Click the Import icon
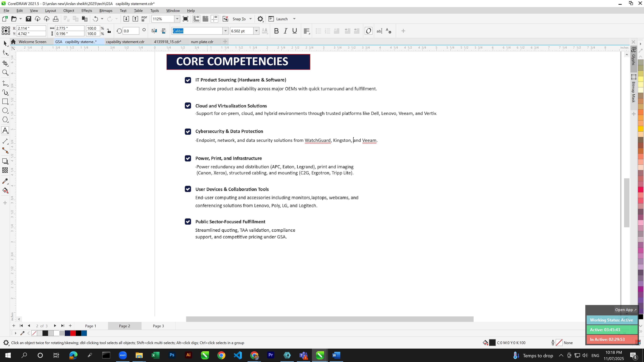Screen dimensions: 644x362 pyautogui.click(x=126, y=19)
